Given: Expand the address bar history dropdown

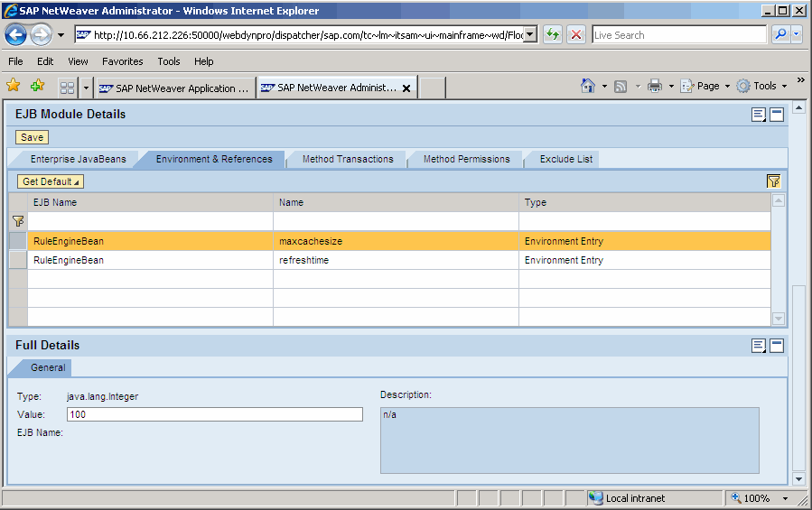Looking at the screenshot, I should pyautogui.click(x=530, y=34).
